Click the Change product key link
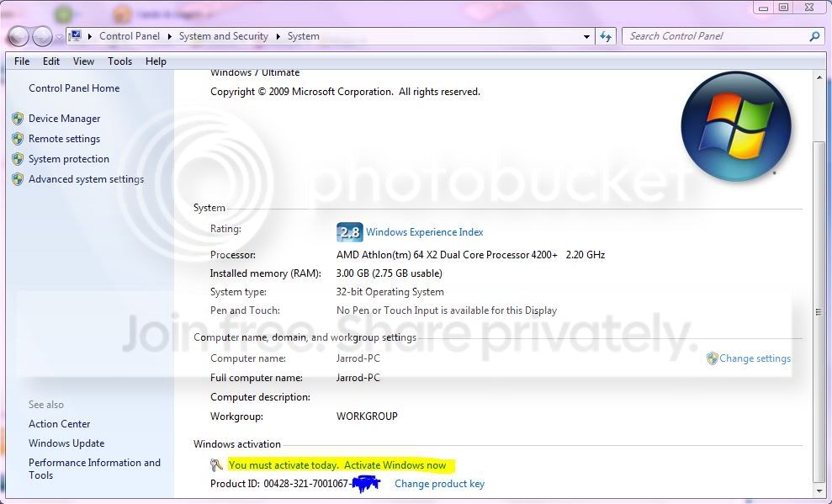The height and width of the screenshot is (504, 832). click(x=439, y=484)
